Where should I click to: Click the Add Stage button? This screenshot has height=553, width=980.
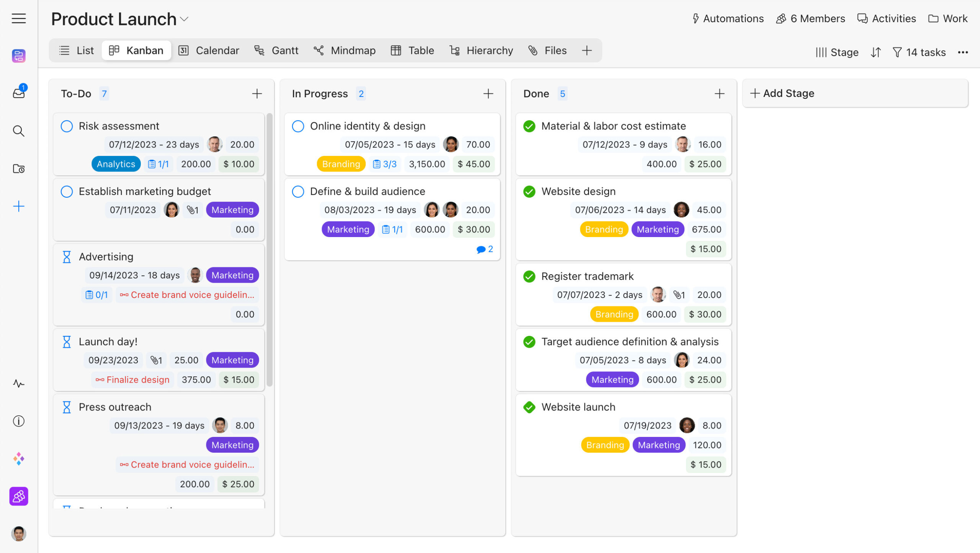click(782, 93)
